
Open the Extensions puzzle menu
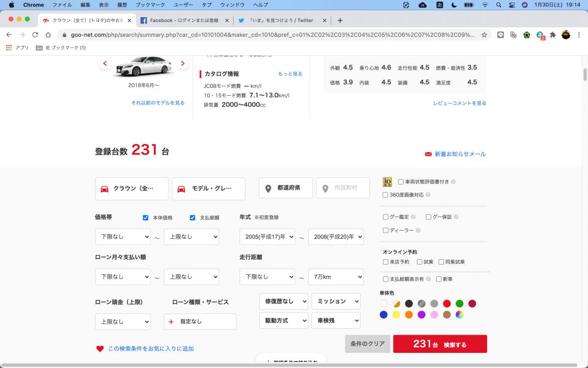tap(553, 35)
